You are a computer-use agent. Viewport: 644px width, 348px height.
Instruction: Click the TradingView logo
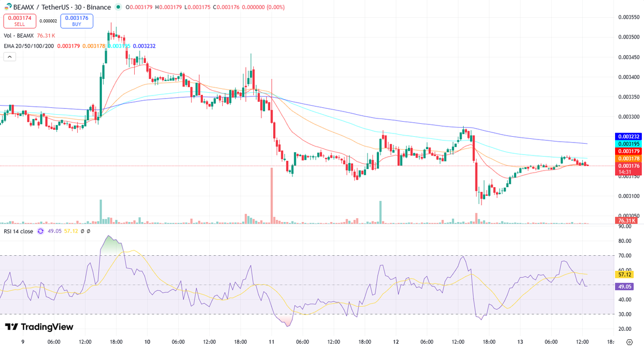(x=39, y=327)
